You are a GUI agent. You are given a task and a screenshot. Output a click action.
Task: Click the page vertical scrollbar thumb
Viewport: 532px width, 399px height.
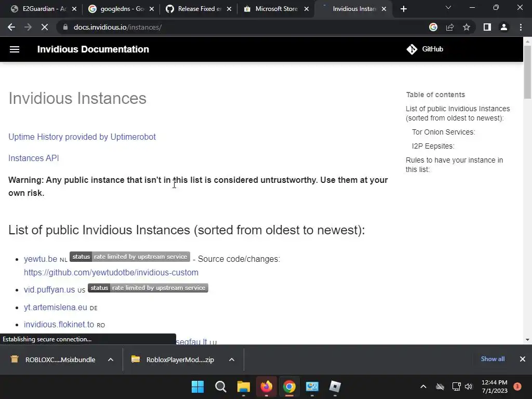coord(527,71)
